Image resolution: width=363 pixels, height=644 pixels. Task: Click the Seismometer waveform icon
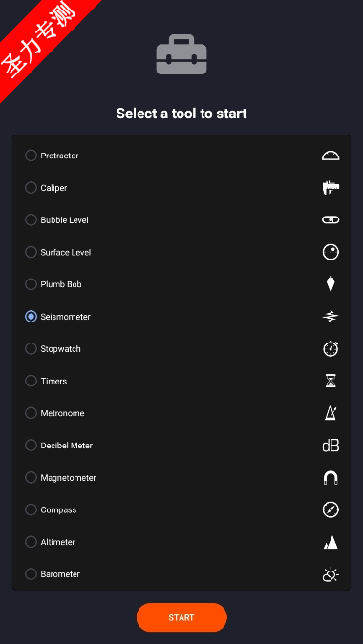331,317
